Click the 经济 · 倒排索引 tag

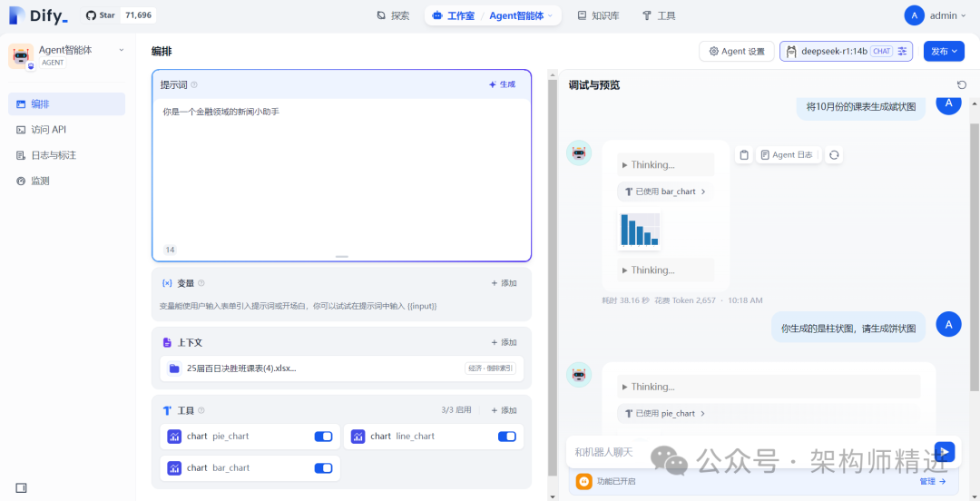(491, 368)
